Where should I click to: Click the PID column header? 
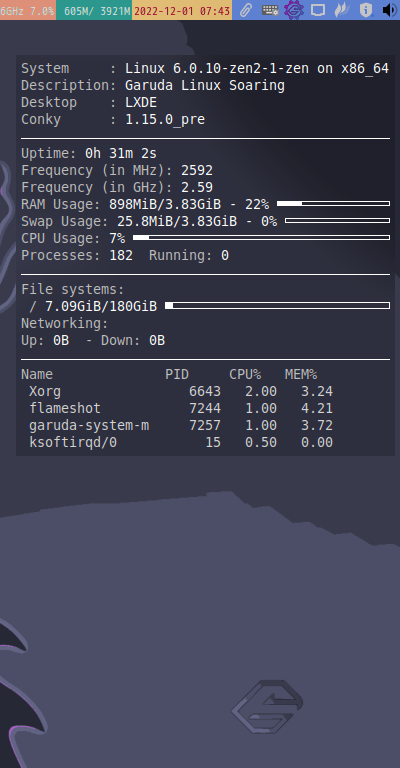[177, 374]
